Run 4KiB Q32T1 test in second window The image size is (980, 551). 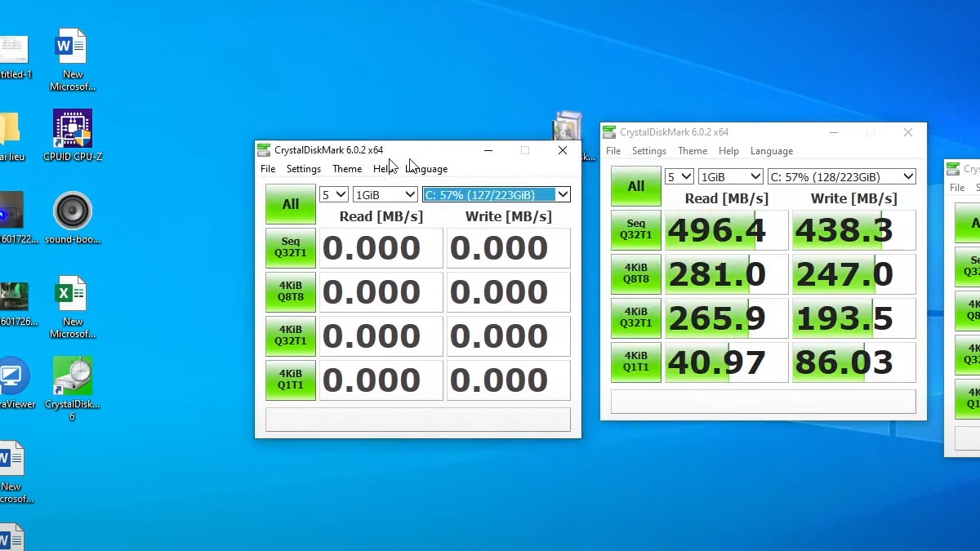(636, 318)
